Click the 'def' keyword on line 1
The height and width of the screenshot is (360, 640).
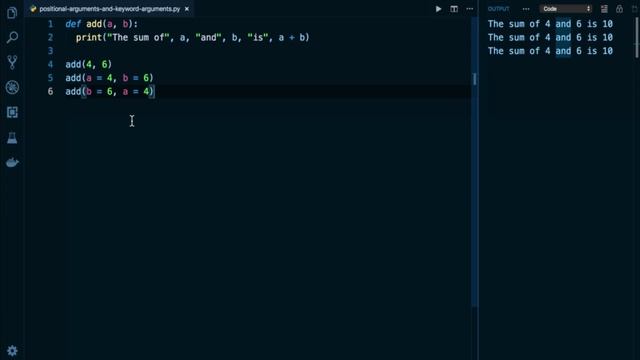click(73, 24)
